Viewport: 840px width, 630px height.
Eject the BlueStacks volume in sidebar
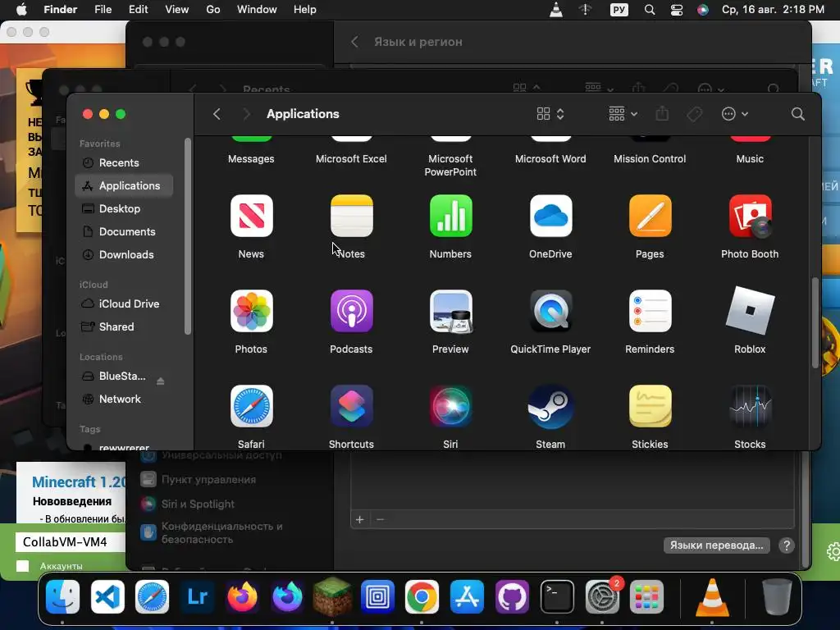tap(160, 381)
